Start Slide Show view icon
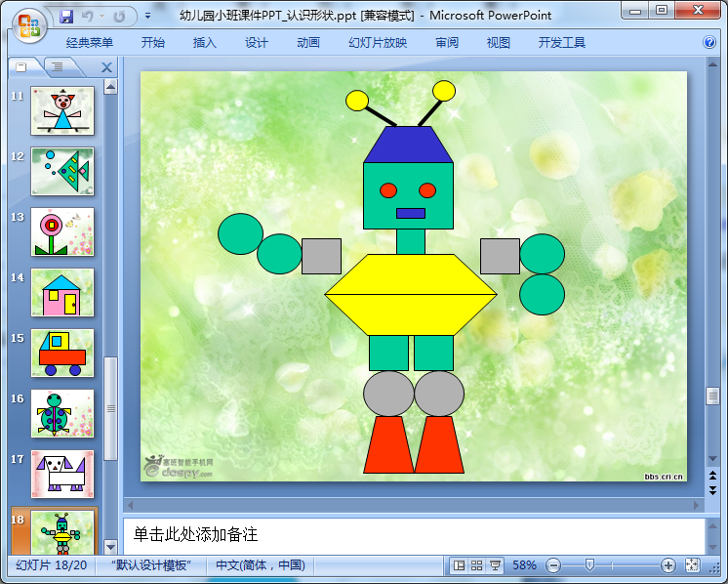The height and width of the screenshot is (584, 728). [x=495, y=565]
